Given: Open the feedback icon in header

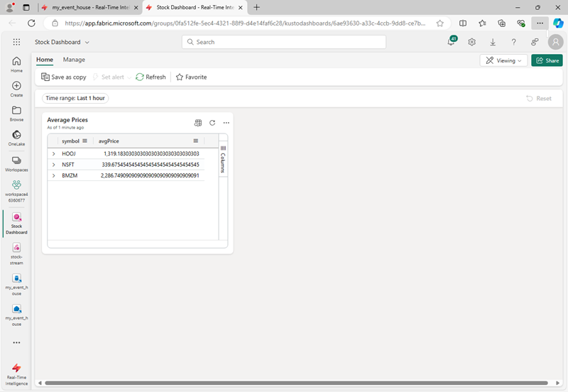Looking at the screenshot, I should click(535, 42).
